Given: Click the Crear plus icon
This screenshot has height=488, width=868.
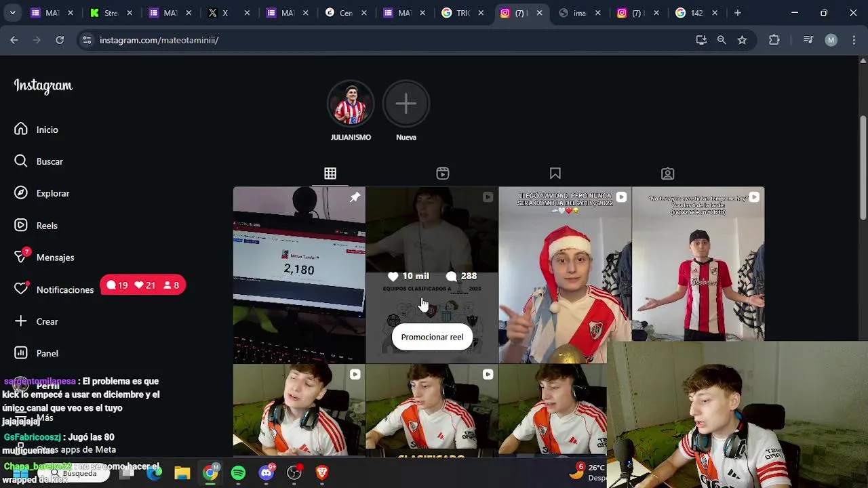Looking at the screenshot, I should (21, 321).
